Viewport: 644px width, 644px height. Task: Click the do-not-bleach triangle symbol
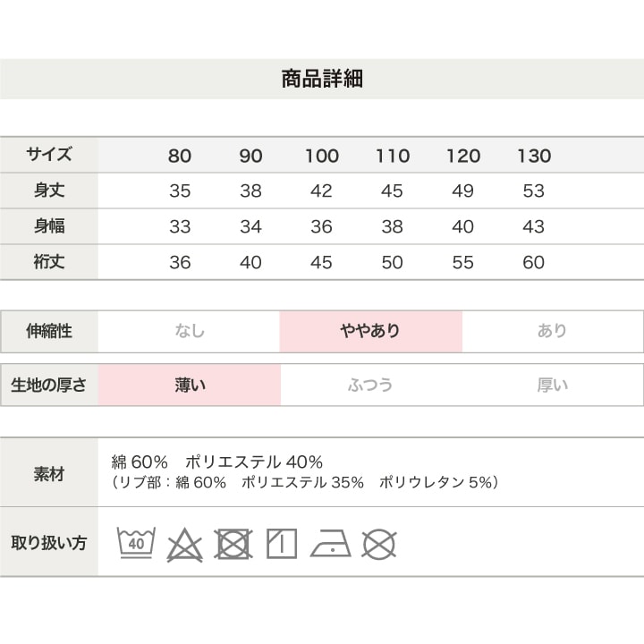(x=184, y=544)
